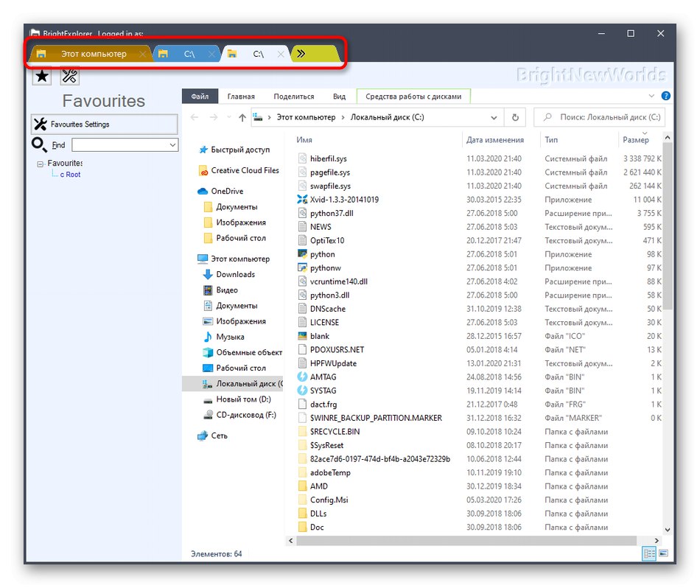Open the Поделиться ribbon tab
Viewport: 700px width, 588px height.
[294, 97]
